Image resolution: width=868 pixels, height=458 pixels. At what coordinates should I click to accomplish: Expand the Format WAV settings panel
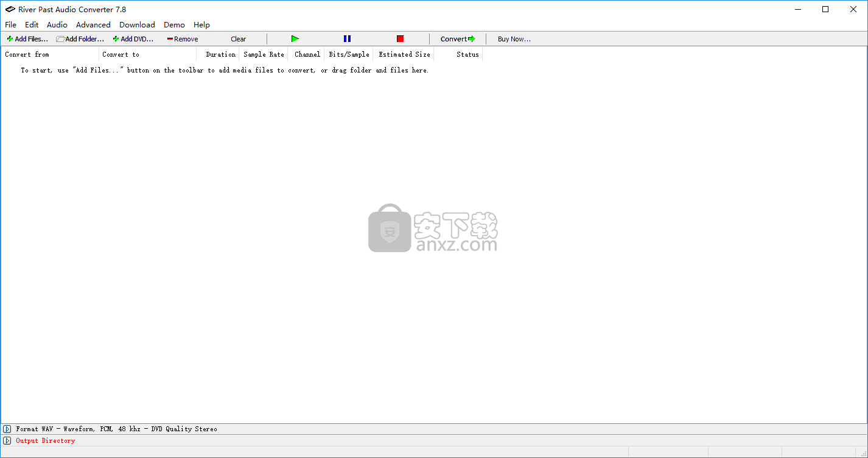point(7,429)
